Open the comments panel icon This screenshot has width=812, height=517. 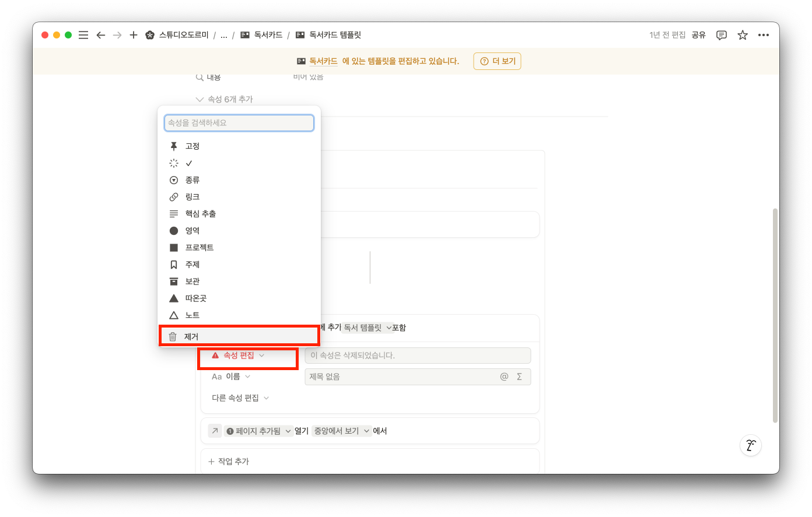pyautogui.click(x=722, y=35)
